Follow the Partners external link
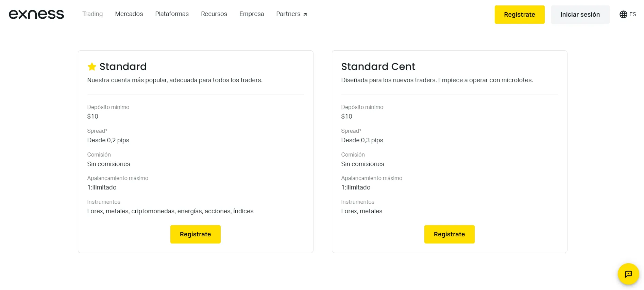This screenshot has height=290, width=644. point(292,14)
